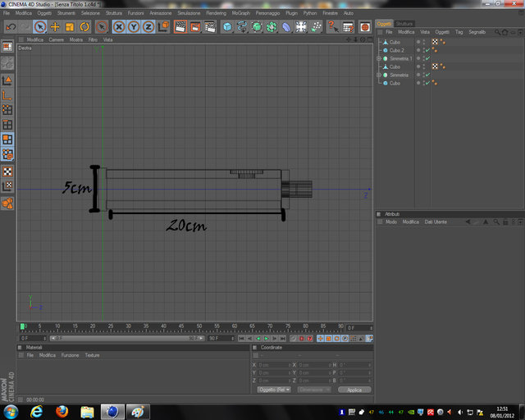
Task: Play animation backward with green arrow
Action: coord(258,338)
